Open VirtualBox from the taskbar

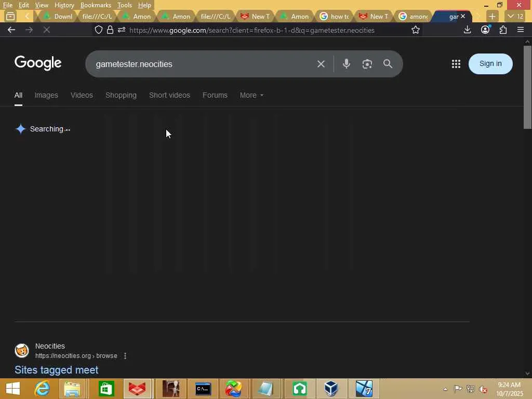331,389
